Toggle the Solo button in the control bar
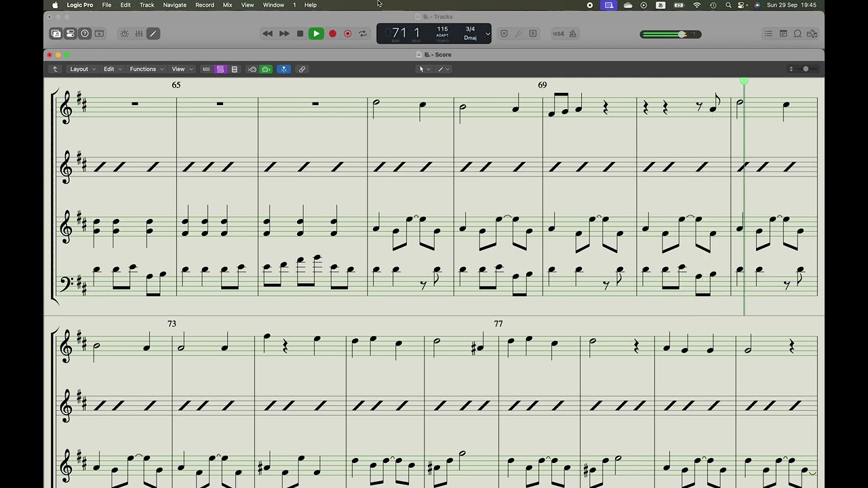 click(x=533, y=34)
